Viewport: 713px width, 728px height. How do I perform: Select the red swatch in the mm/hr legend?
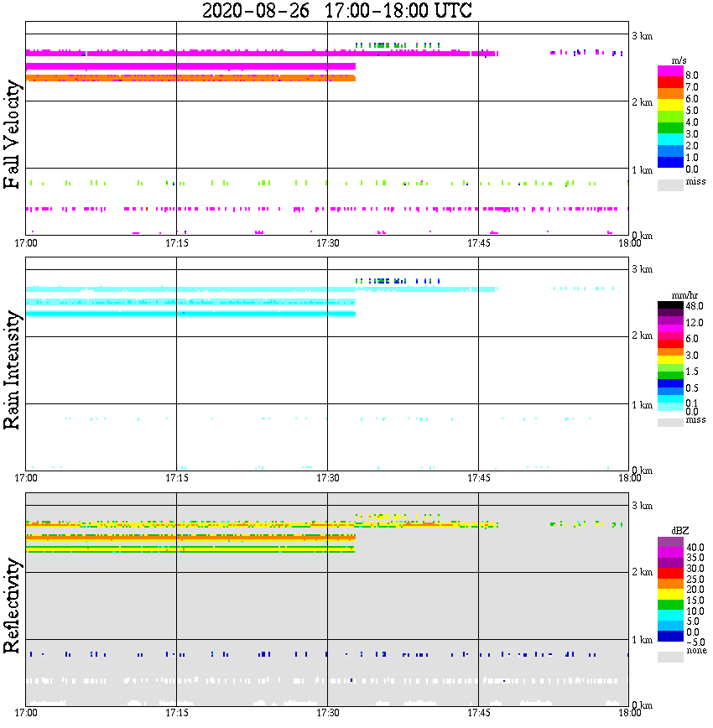pyautogui.click(x=670, y=344)
